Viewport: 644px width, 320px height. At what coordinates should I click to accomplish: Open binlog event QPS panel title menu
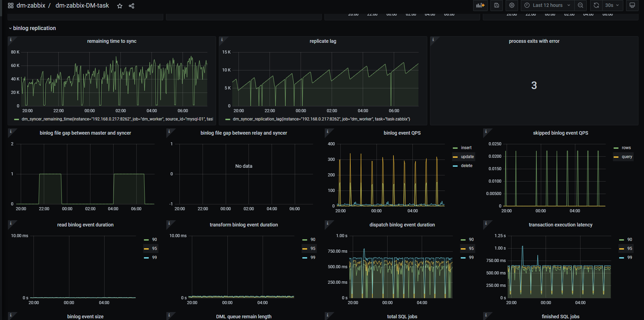(x=402, y=133)
